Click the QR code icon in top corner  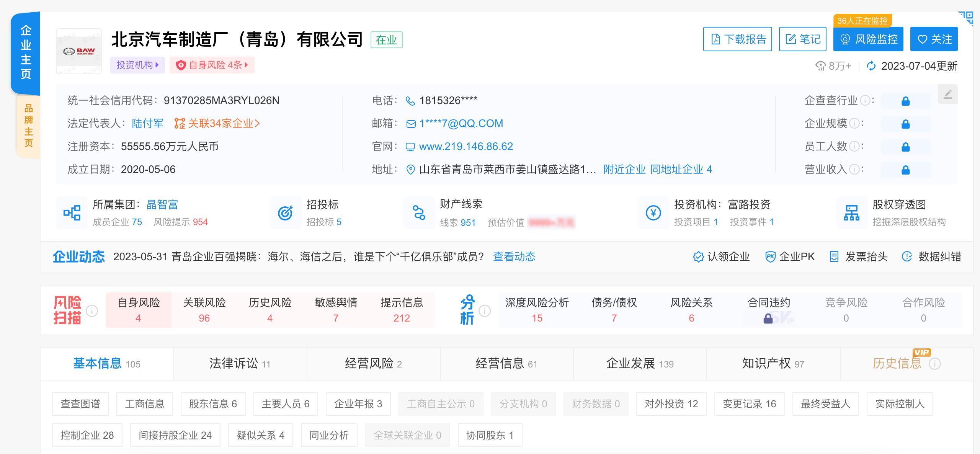(x=965, y=18)
